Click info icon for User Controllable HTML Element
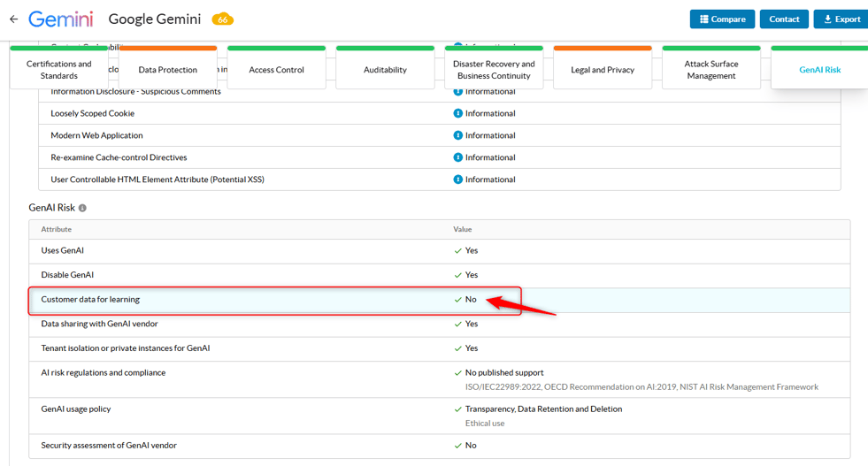This screenshot has height=466, width=868. click(457, 180)
